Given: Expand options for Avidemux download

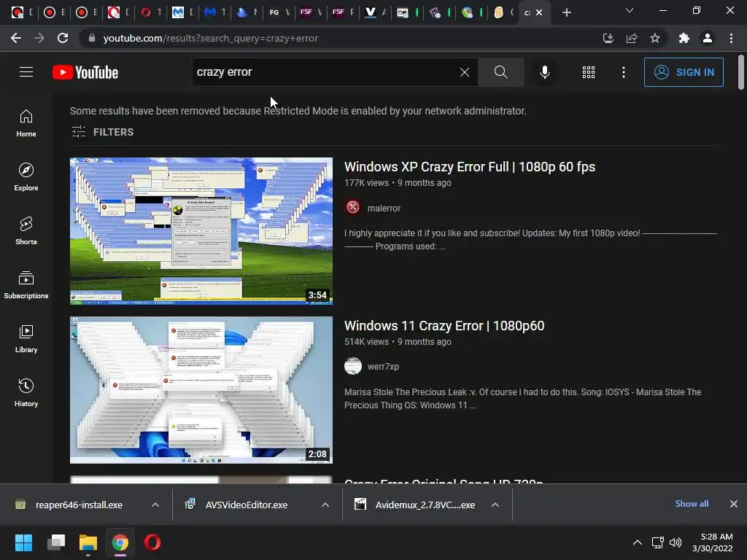Looking at the screenshot, I should point(495,505).
